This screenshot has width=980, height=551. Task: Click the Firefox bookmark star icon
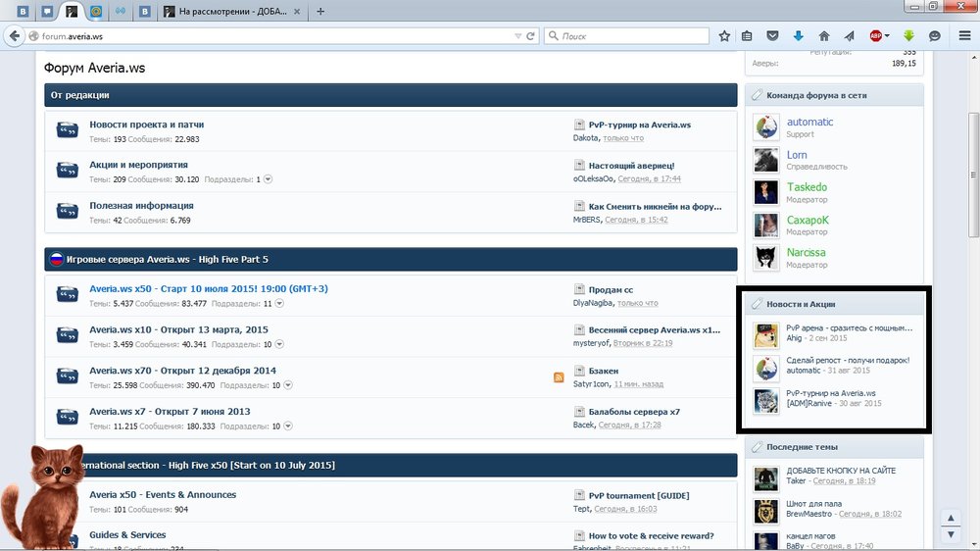[724, 36]
